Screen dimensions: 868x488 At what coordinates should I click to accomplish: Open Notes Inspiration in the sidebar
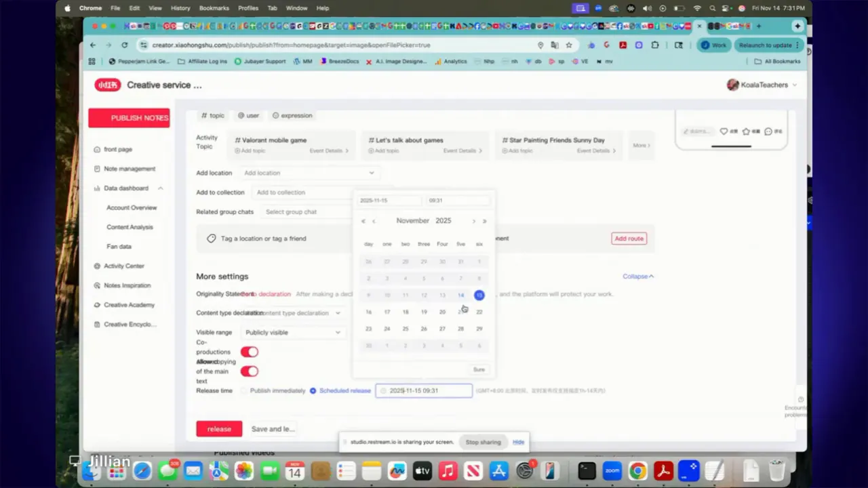tap(127, 285)
